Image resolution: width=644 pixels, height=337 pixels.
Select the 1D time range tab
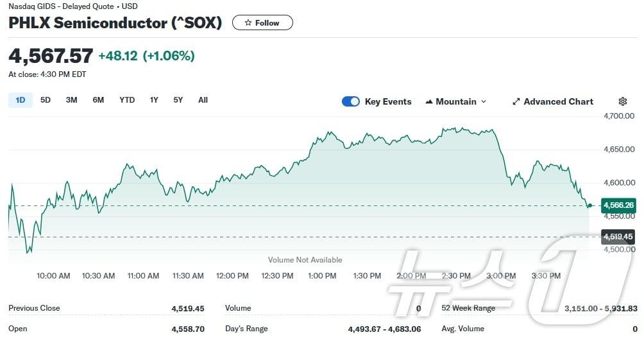pyautogui.click(x=20, y=100)
